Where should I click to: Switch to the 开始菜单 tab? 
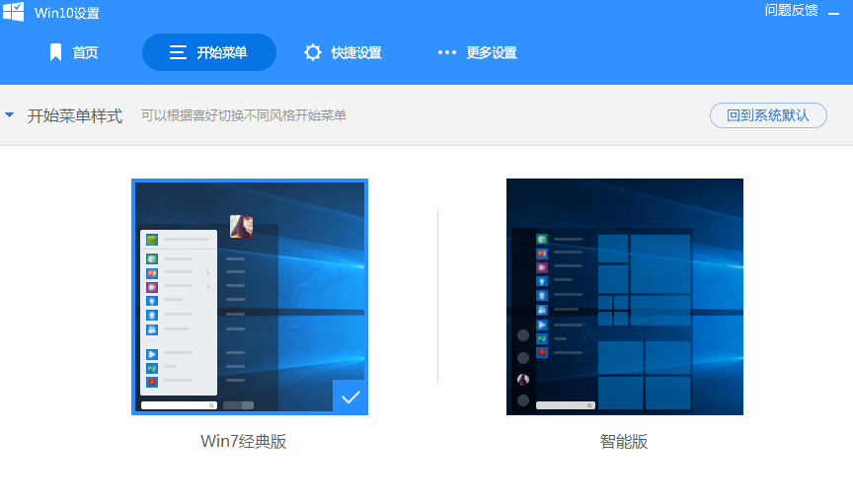point(209,52)
